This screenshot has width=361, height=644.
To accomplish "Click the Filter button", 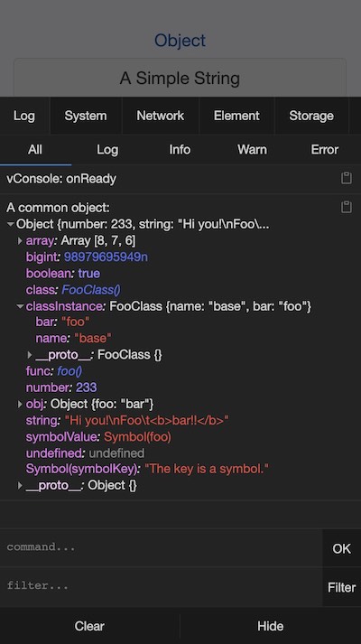I will pyautogui.click(x=341, y=587).
